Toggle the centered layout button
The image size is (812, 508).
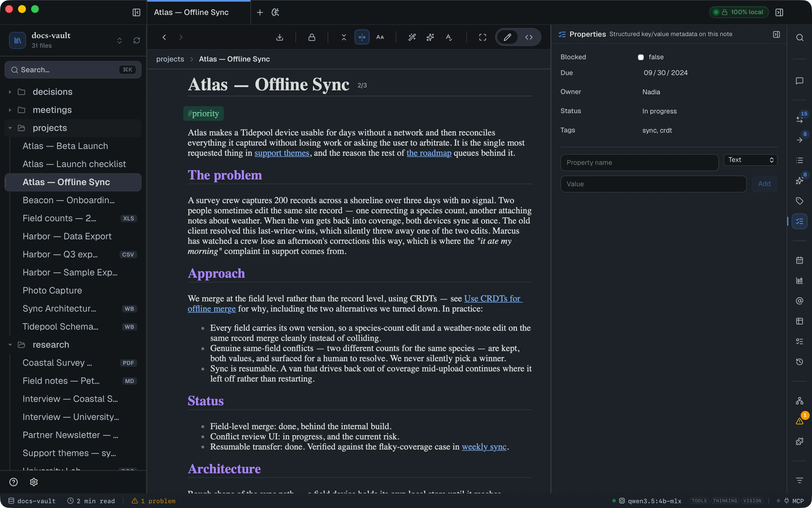pyautogui.click(x=362, y=37)
